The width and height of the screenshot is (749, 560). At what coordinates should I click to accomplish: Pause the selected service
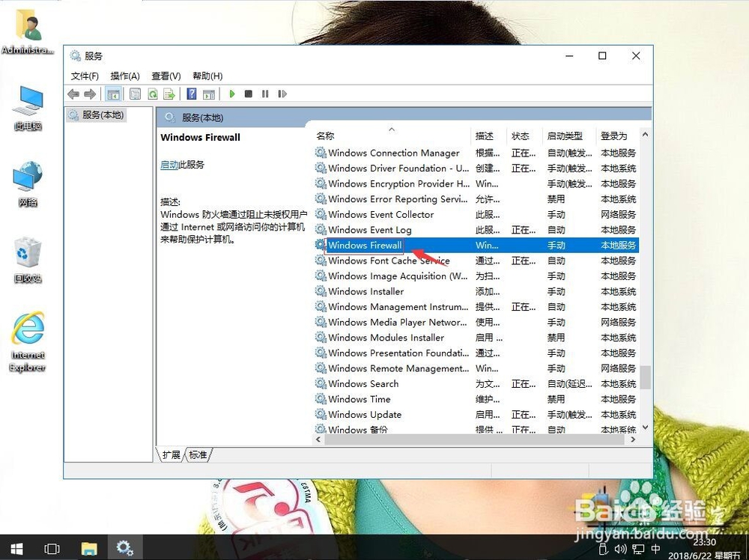pos(266,94)
